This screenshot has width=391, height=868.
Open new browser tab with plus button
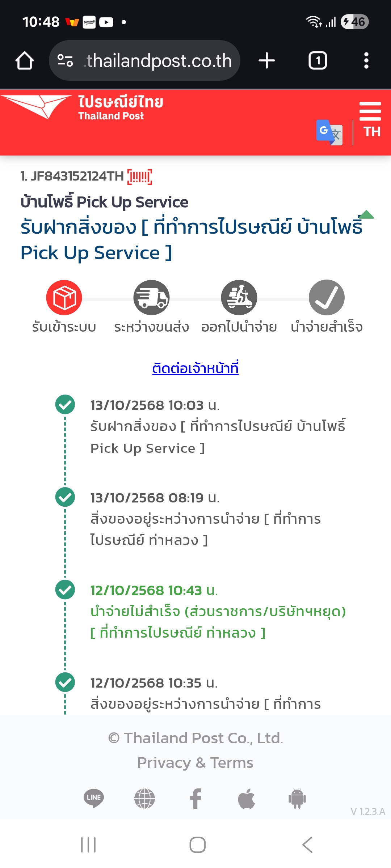pyautogui.click(x=267, y=61)
